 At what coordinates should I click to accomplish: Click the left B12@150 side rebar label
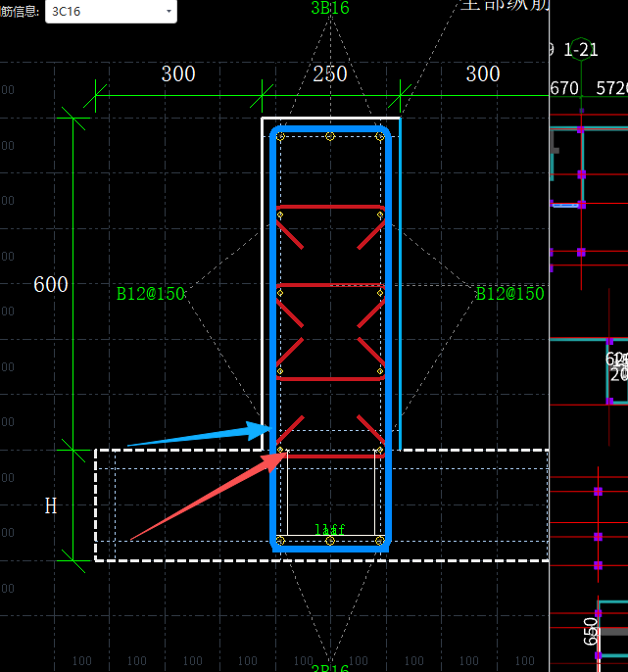[151, 294]
